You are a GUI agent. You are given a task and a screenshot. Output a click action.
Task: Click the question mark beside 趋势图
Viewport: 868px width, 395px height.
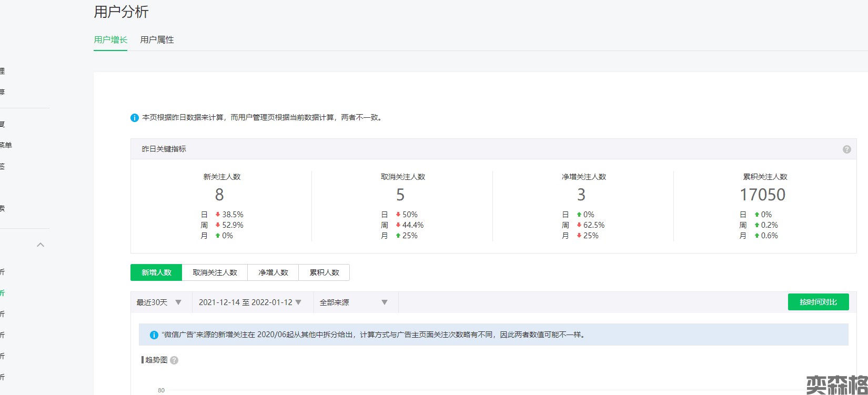pos(174,360)
